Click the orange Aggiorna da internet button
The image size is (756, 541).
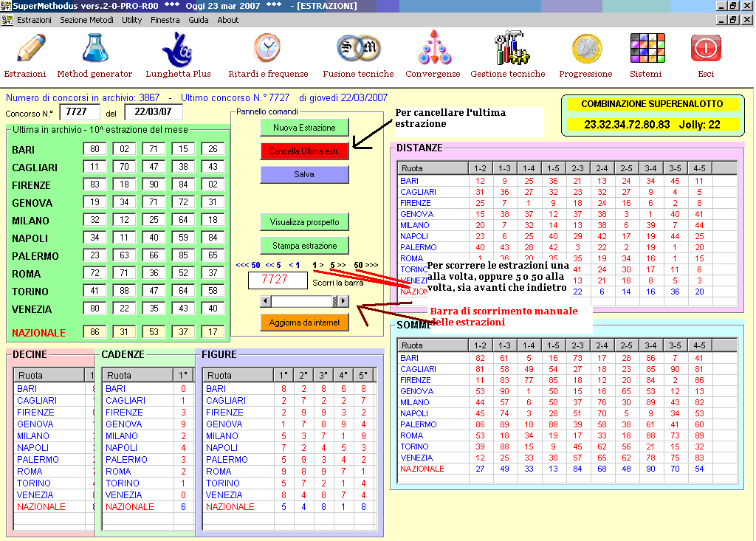tap(304, 323)
